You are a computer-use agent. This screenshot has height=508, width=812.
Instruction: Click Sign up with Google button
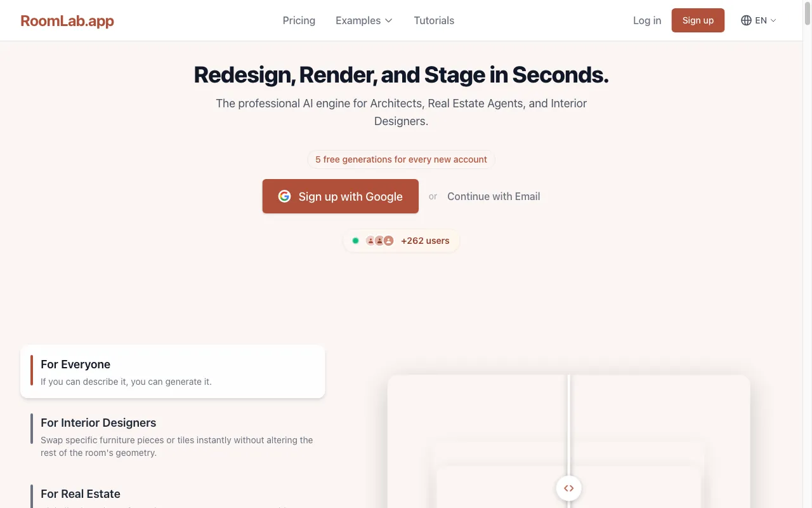pos(341,196)
